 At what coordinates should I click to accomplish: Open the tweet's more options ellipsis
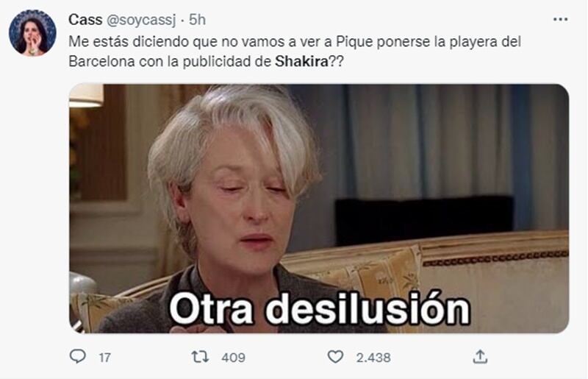[560, 19]
